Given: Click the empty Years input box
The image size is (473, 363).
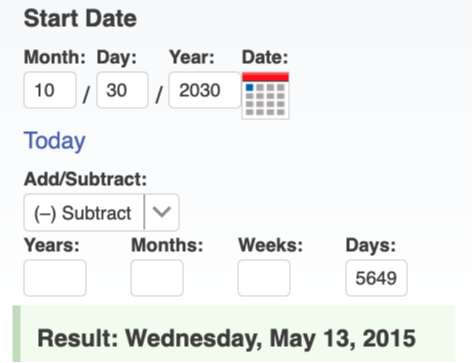Looking at the screenshot, I should point(55,278).
